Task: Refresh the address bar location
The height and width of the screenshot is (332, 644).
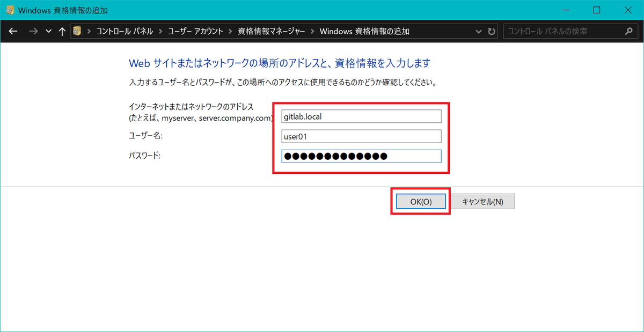Action: [x=491, y=31]
